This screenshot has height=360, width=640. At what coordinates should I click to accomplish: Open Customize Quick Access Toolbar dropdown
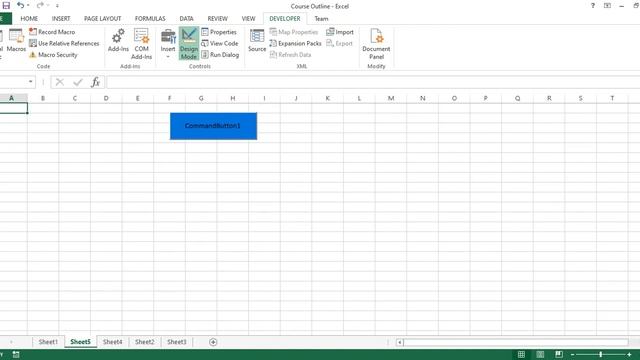point(57,6)
